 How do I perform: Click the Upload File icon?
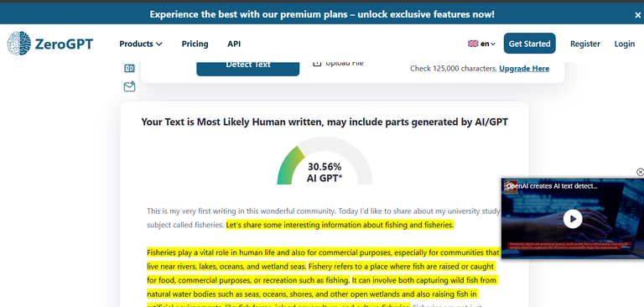317,63
